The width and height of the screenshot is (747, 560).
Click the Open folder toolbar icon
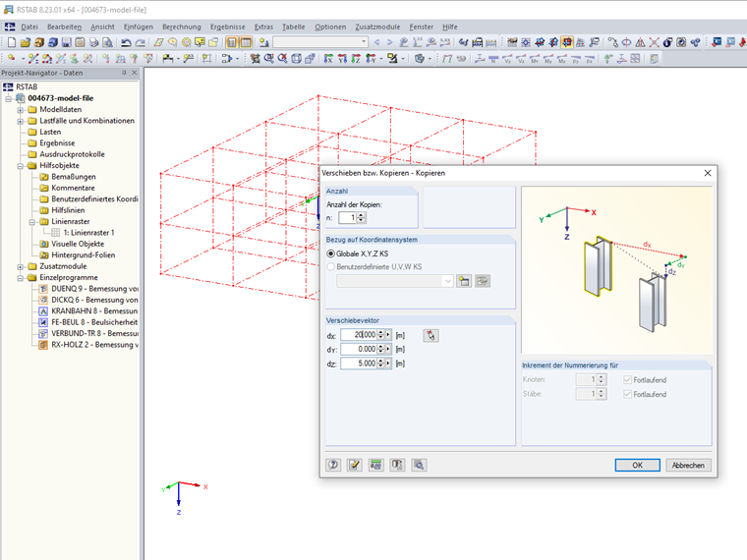coord(26,42)
